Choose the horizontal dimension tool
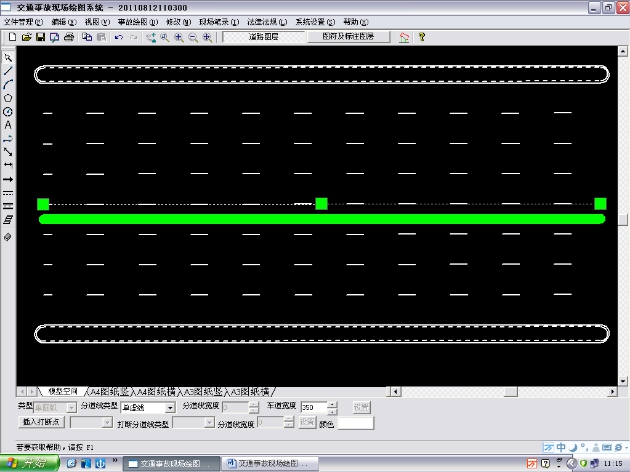The height and width of the screenshot is (472, 630). pos(8,165)
